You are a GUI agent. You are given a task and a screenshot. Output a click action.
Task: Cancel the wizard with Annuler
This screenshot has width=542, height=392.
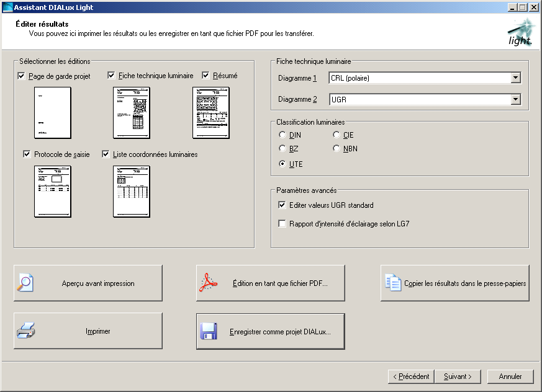pos(510,376)
